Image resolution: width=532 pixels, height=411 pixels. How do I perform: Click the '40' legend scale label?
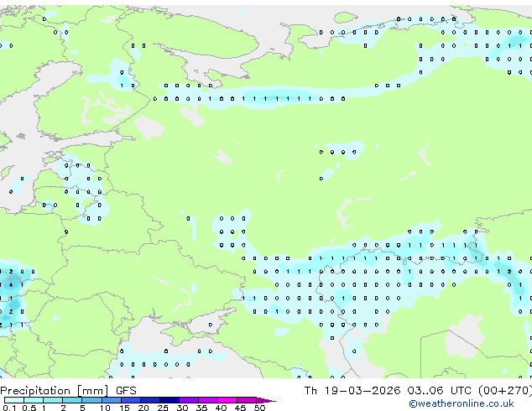221,408
